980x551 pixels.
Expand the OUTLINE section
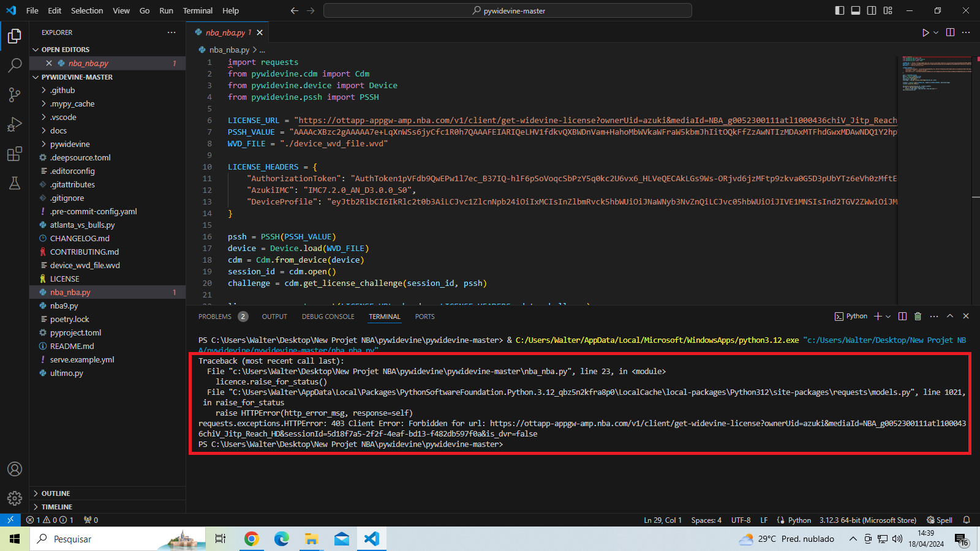tap(56, 493)
